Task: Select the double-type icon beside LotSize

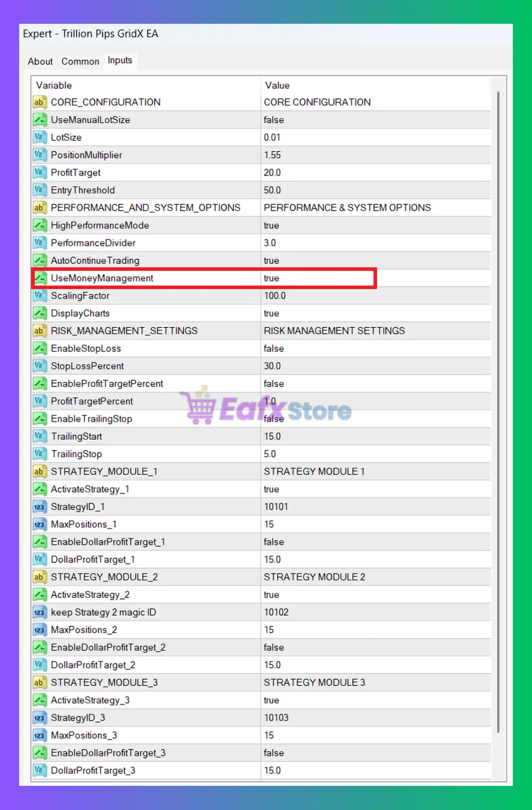Action: pos(39,138)
